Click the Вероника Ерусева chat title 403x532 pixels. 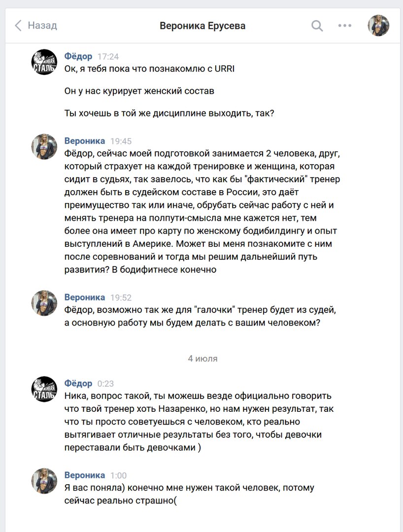(x=202, y=26)
